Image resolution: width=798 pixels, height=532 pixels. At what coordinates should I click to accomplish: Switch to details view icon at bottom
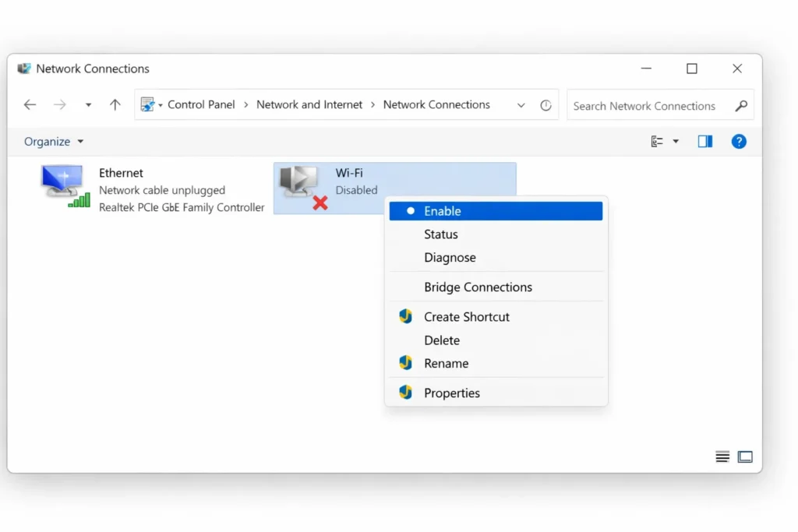point(722,457)
